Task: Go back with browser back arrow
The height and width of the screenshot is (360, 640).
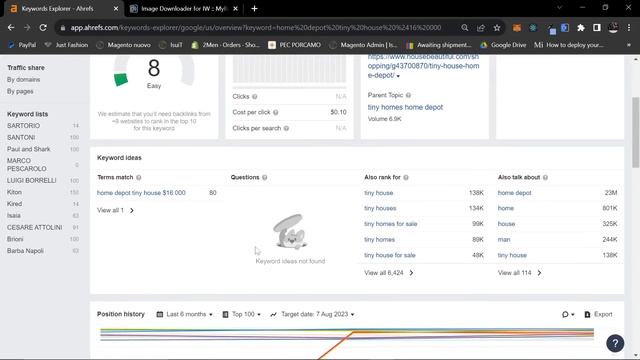Action: click(x=11, y=28)
